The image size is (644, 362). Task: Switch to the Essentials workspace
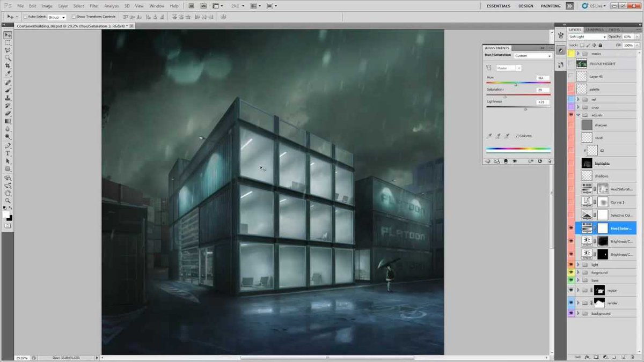(x=499, y=6)
